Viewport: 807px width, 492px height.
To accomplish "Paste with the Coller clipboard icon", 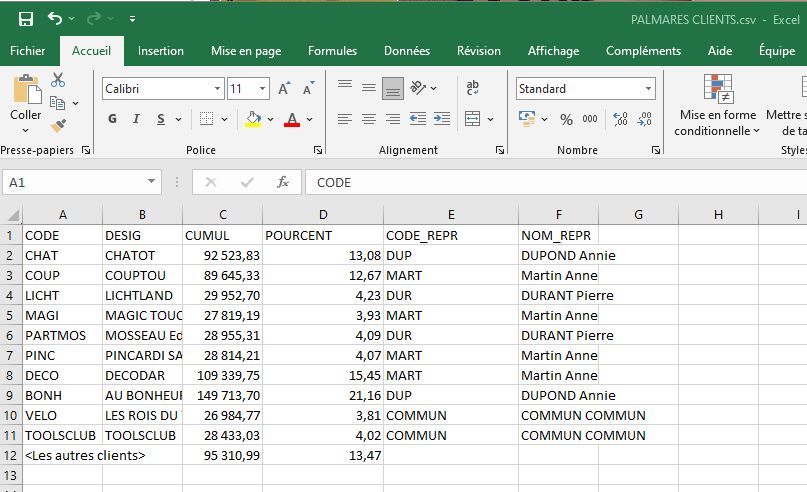I will point(27,90).
